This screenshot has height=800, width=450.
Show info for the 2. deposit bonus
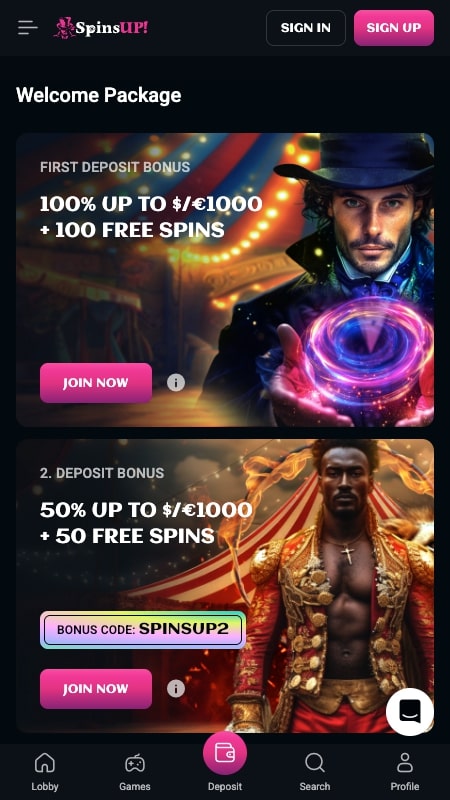point(176,688)
